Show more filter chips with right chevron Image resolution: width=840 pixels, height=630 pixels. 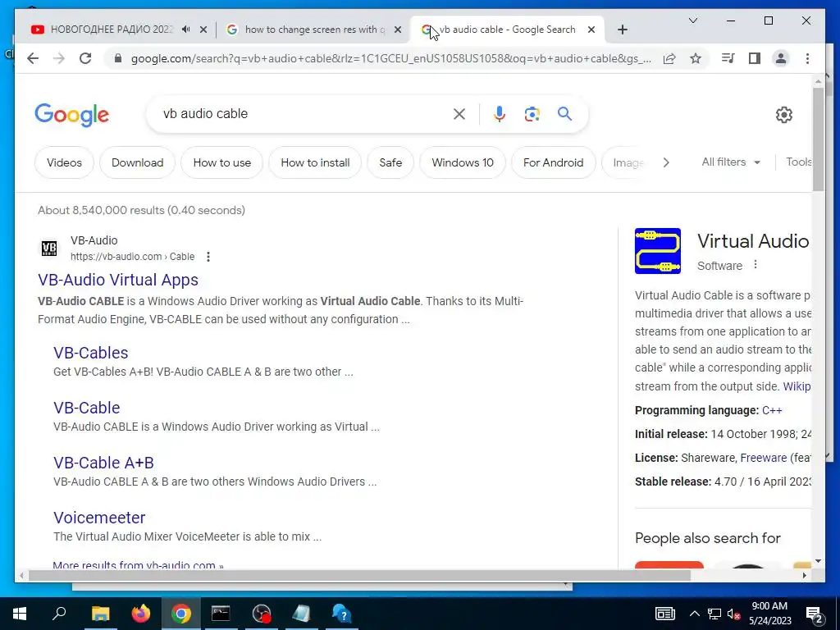[666, 162]
